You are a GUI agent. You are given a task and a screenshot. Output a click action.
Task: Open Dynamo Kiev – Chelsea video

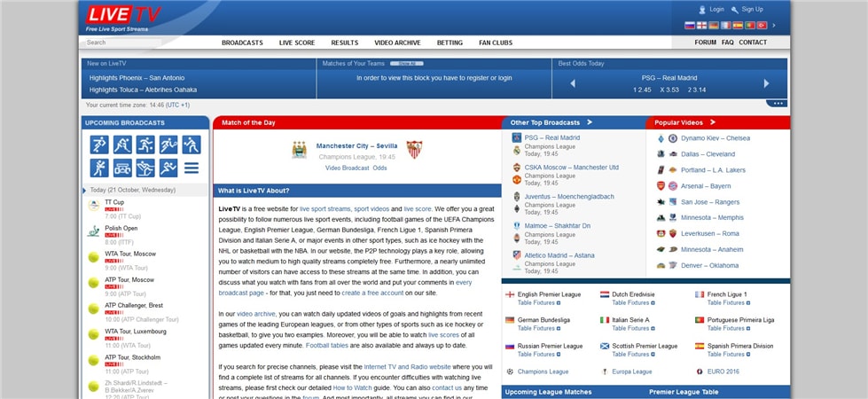[716, 138]
